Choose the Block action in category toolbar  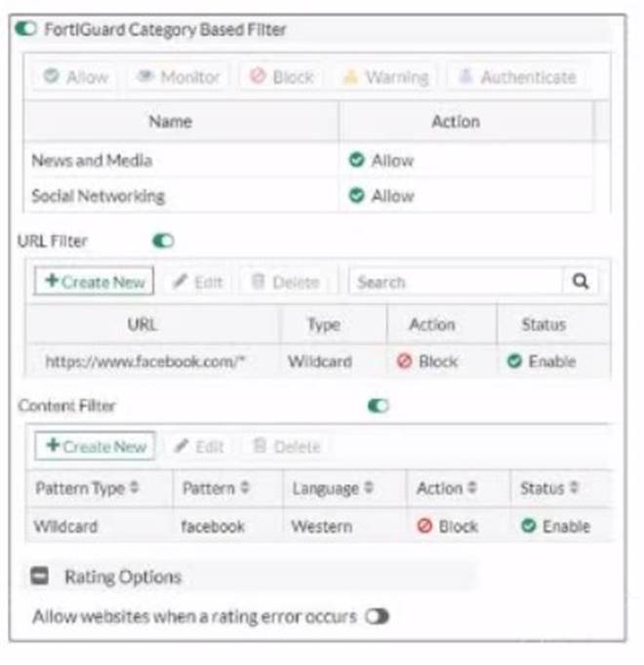(281, 77)
